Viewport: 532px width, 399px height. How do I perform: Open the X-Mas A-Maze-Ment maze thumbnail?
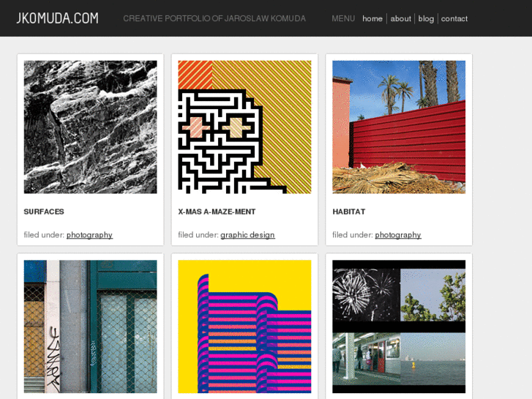point(244,127)
